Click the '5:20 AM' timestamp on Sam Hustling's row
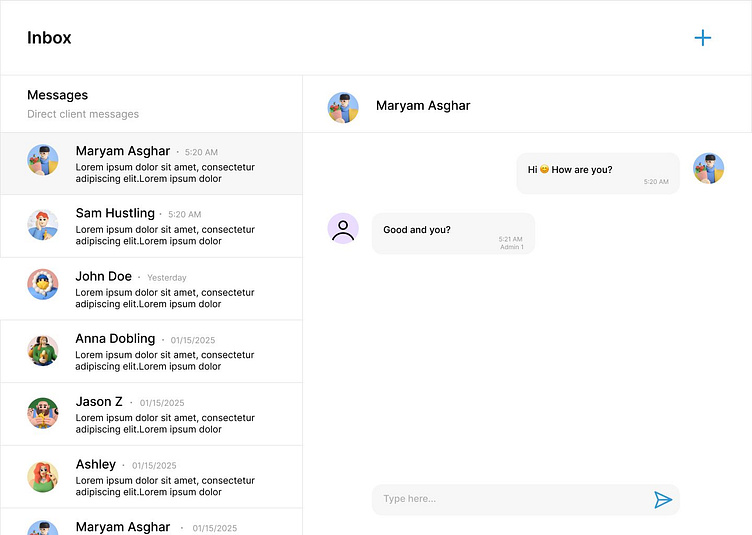Image resolution: width=752 pixels, height=535 pixels. pos(185,214)
